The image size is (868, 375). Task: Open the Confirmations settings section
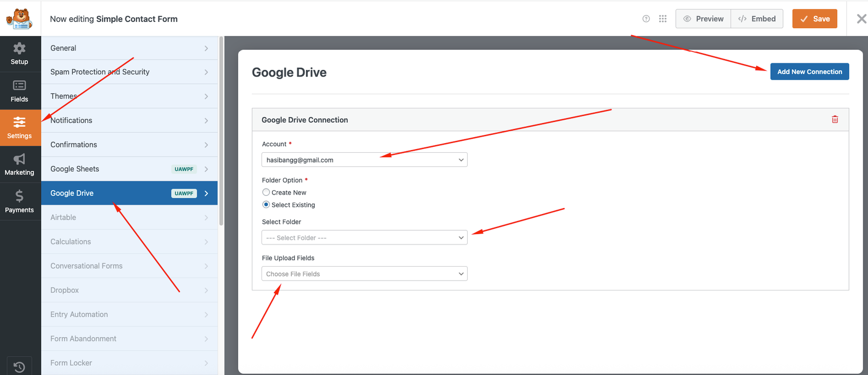(129, 145)
